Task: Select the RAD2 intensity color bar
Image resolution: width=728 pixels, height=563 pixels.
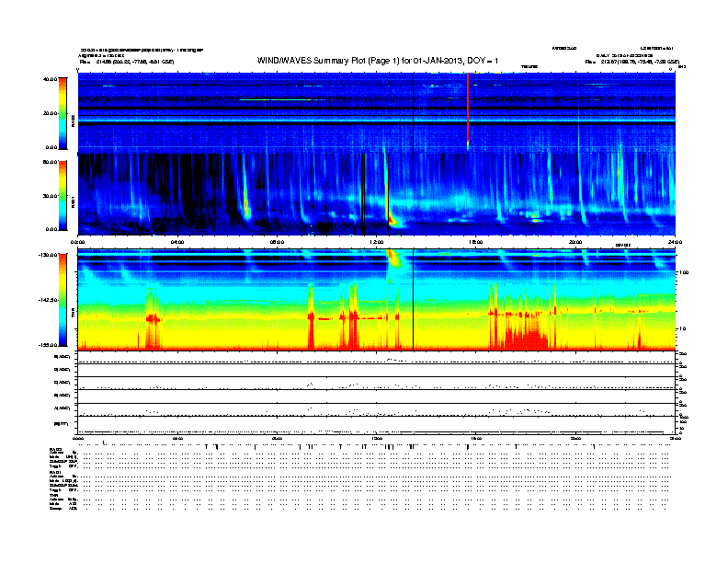Action: tap(63, 113)
